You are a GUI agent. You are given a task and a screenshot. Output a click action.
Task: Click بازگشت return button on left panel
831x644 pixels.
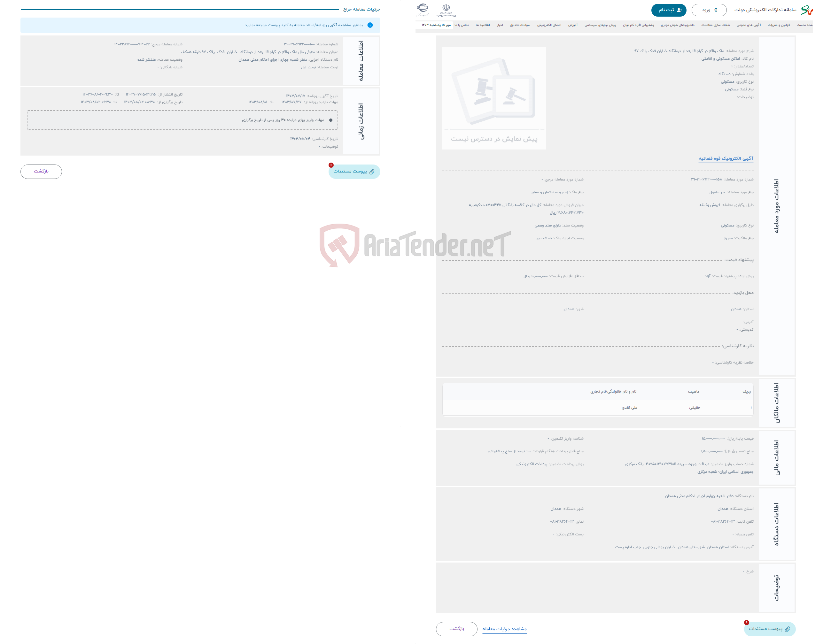[43, 172]
